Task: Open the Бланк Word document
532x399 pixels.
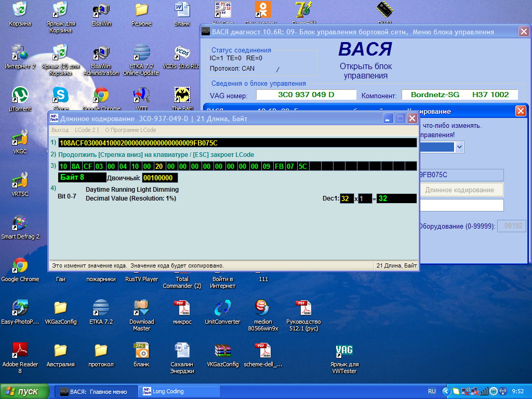Action: point(182,9)
